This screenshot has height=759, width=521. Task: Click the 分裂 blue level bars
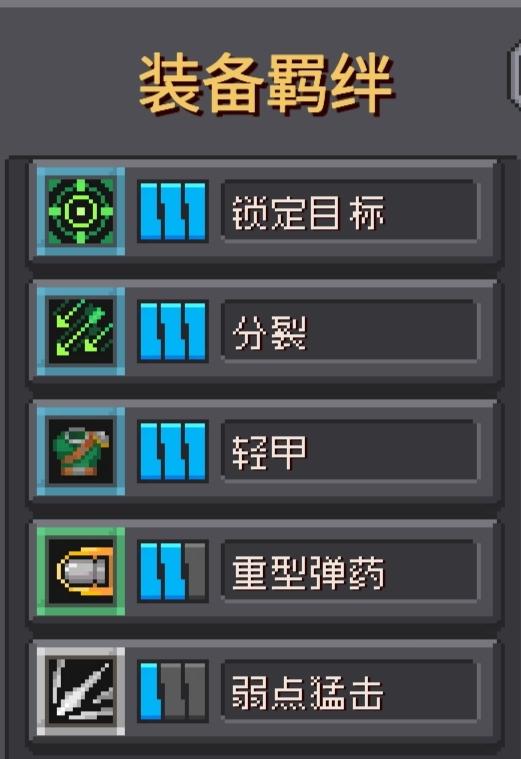pos(173,331)
